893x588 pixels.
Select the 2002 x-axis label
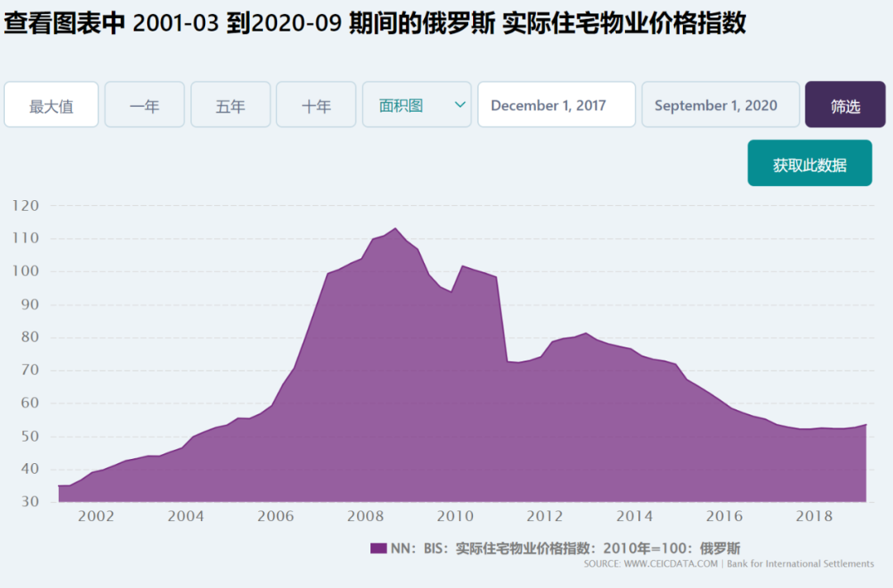96,516
